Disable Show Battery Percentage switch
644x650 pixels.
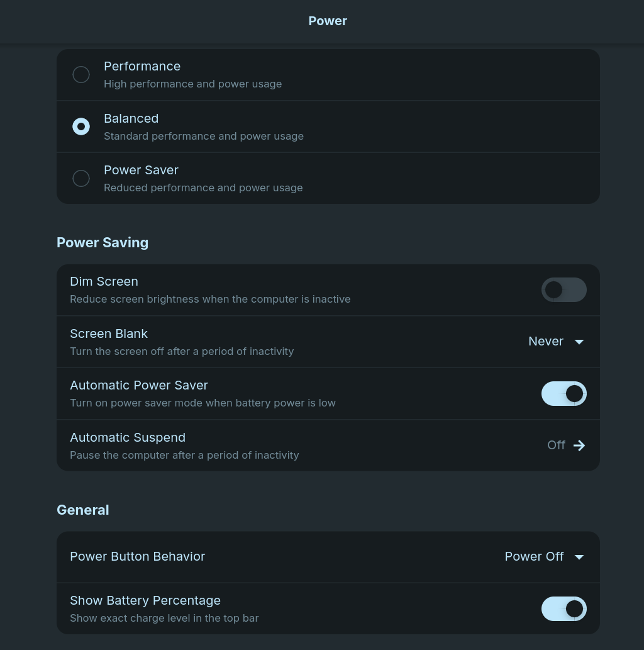tap(563, 608)
